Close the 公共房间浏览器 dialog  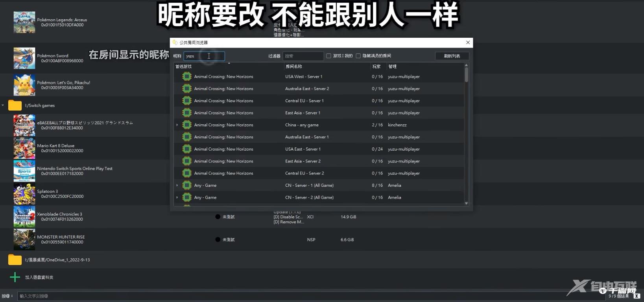468,42
